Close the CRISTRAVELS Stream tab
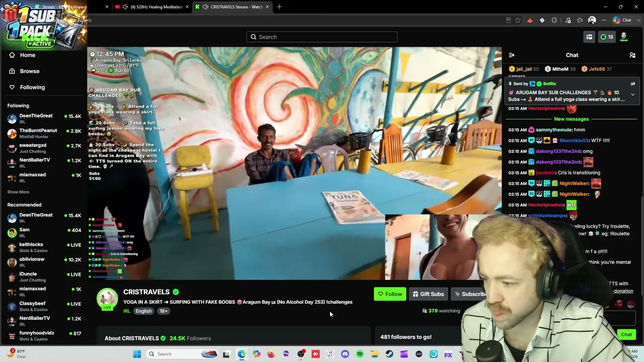644x362 pixels. point(267,7)
